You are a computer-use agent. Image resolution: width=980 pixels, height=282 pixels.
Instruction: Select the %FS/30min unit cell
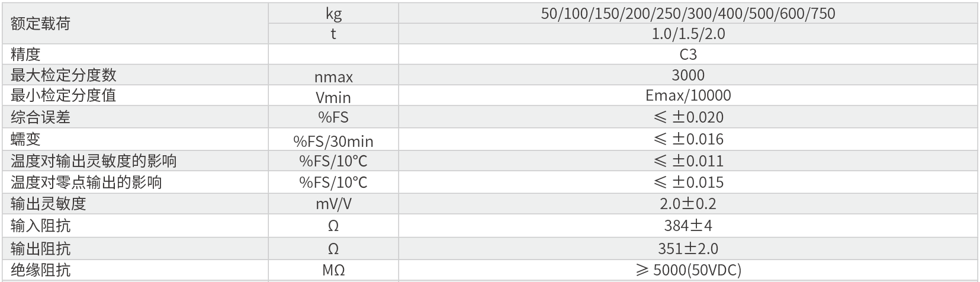(x=333, y=141)
